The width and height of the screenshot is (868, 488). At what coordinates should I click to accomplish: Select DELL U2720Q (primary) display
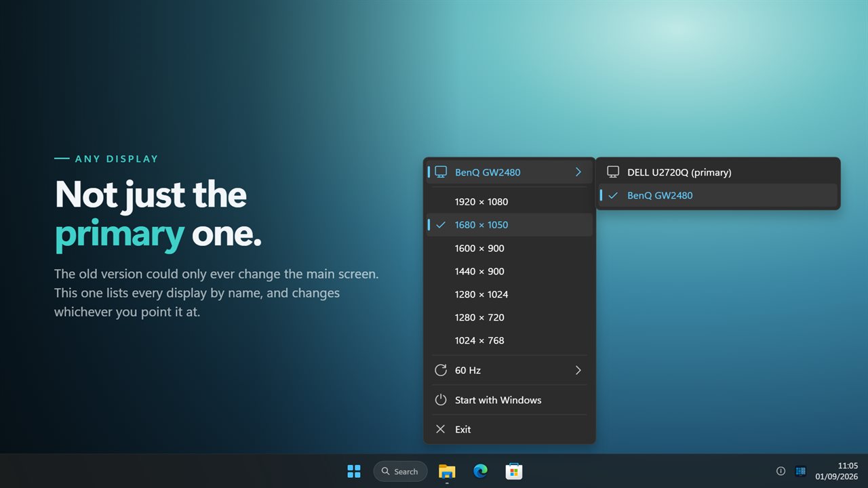click(x=718, y=172)
